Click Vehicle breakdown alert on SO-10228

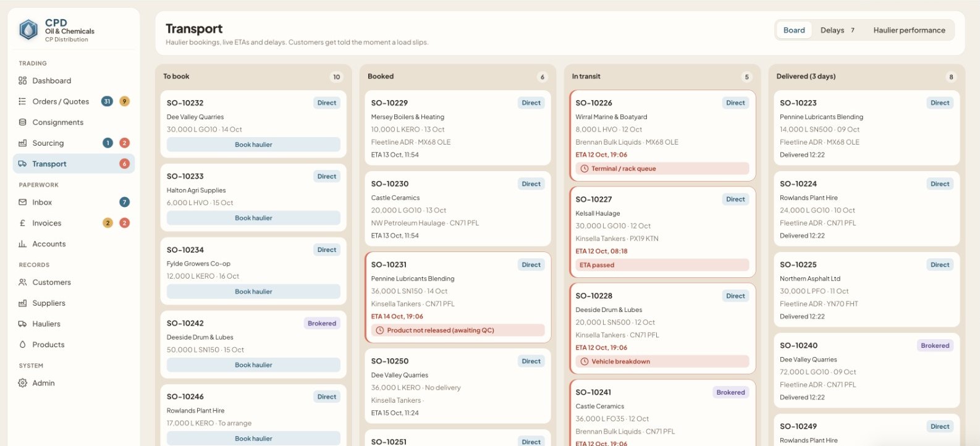[x=662, y=361]
